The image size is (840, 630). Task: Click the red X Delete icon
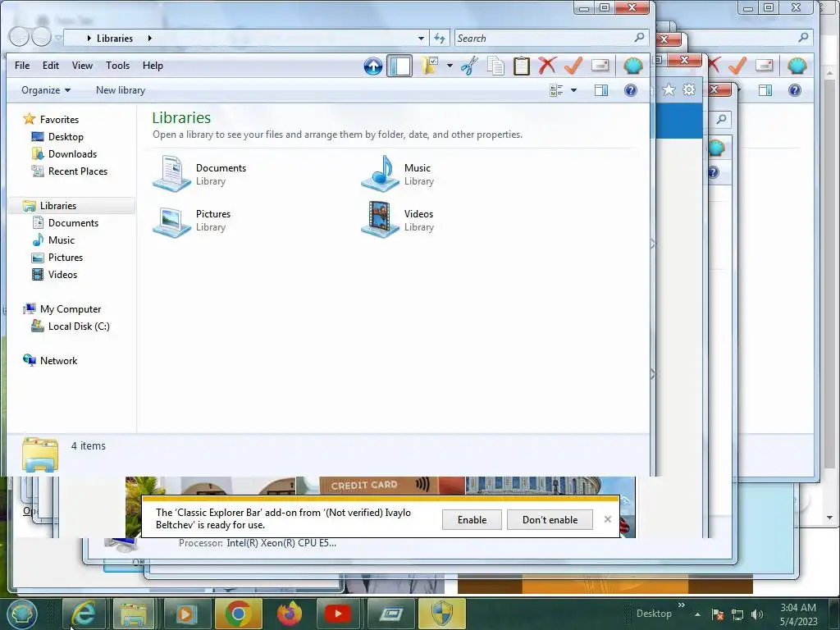(547, 66)
